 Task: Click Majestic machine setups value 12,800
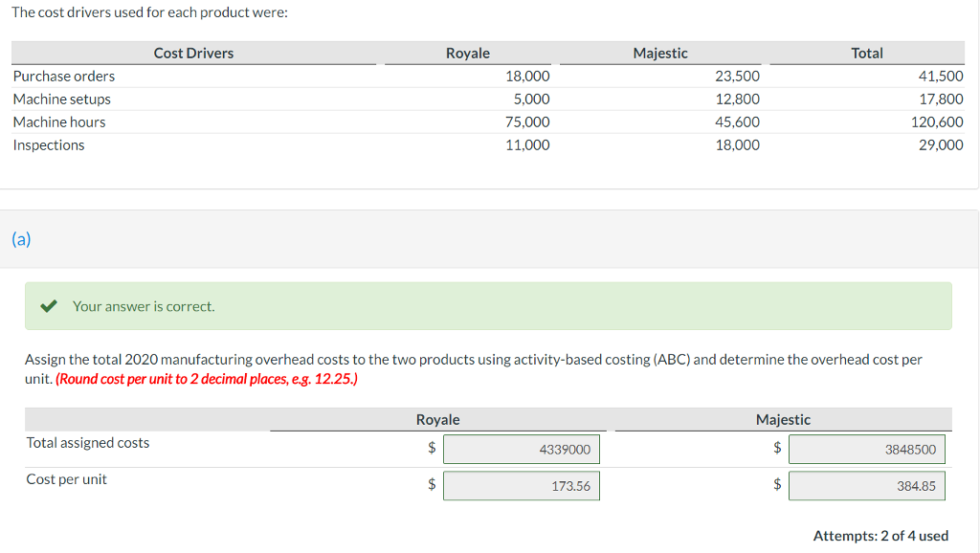click(x=738, y=99)
